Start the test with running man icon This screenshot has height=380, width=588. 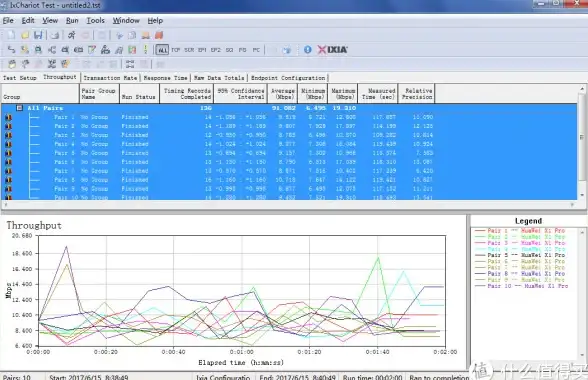tap(71, 35)
